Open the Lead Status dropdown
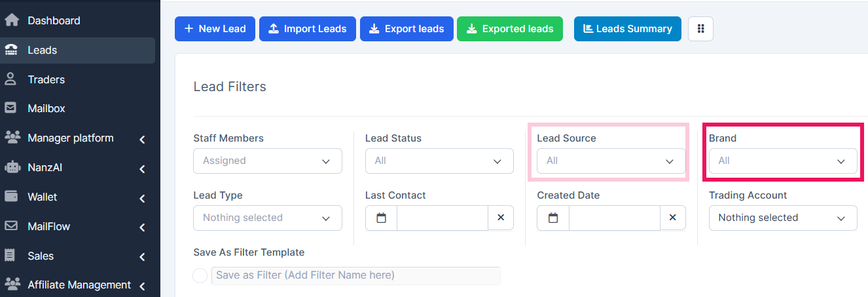 (439, 161)
